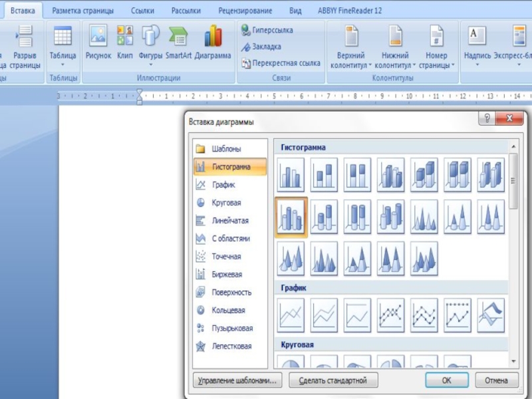Click Сделать стандартной button
Screen dimensions: 532x399
[x=333, y=380]
